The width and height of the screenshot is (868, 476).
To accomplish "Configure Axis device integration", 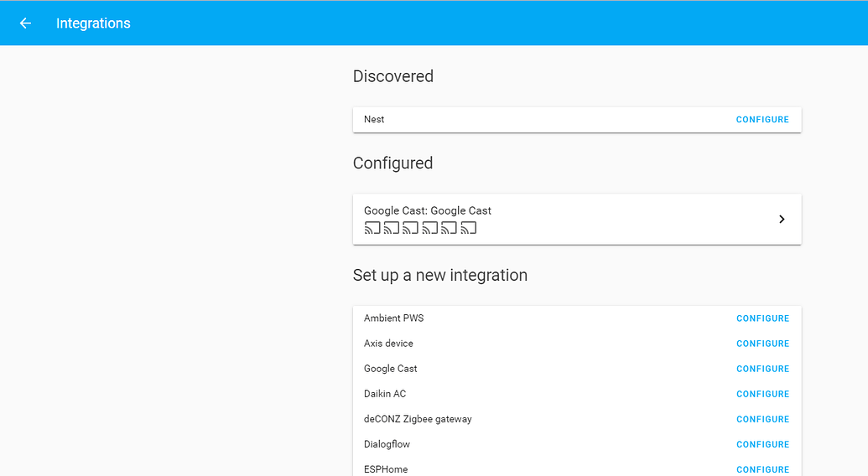I will pyautogui.click(x=763, y=344).
